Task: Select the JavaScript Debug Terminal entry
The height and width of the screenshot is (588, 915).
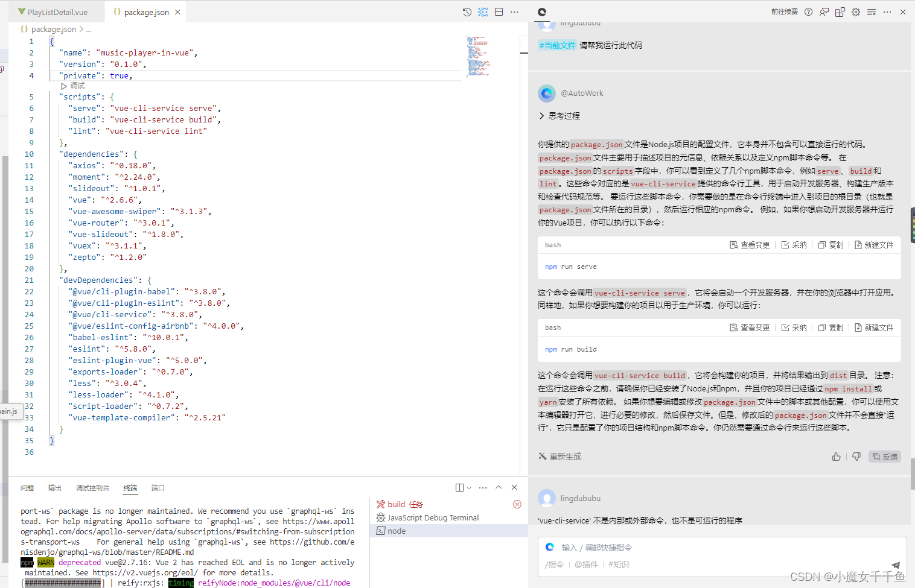Action: pyautogui.click(x=449, y=517)
